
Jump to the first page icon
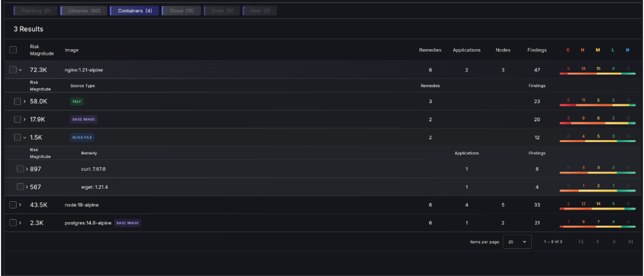click(x=581, y=242)
